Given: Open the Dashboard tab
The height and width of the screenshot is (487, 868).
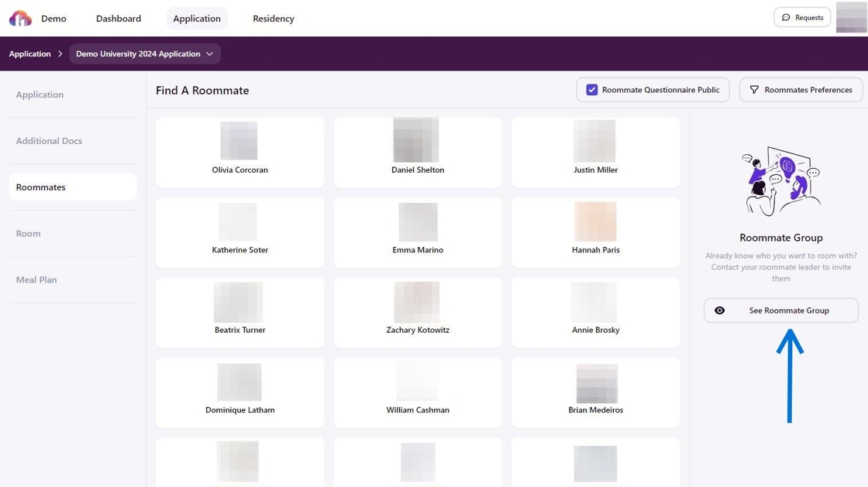Looking at the screenshot, I should [119, 19].
